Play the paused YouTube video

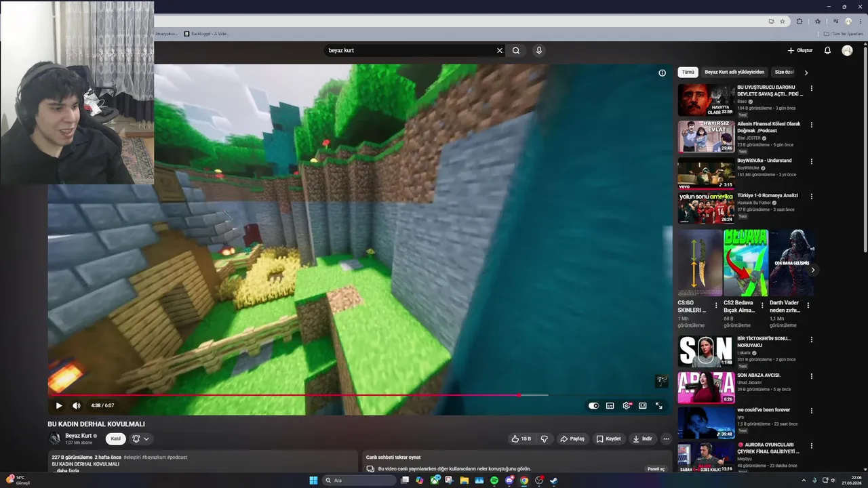(x=59, y=405)
